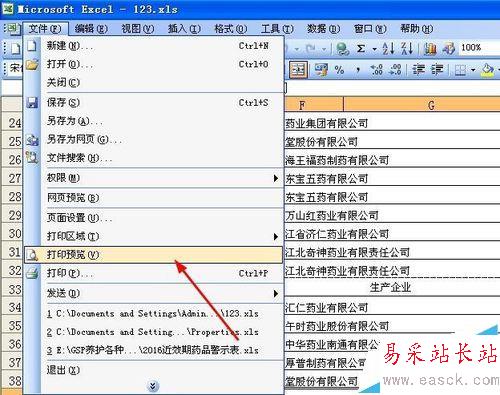
Task: Expand the 权限(M) submenu
Action: tap(153, 178)
